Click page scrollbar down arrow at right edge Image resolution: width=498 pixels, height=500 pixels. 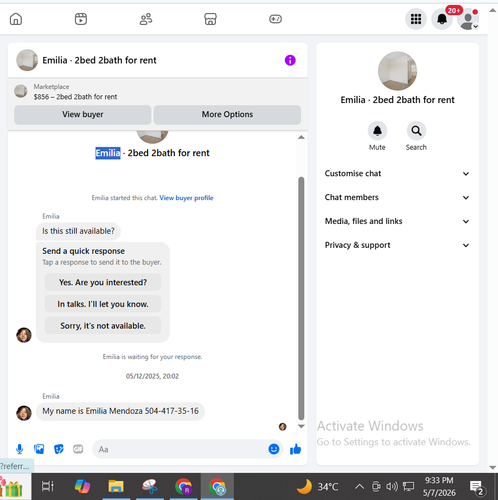tap(493, 467)
